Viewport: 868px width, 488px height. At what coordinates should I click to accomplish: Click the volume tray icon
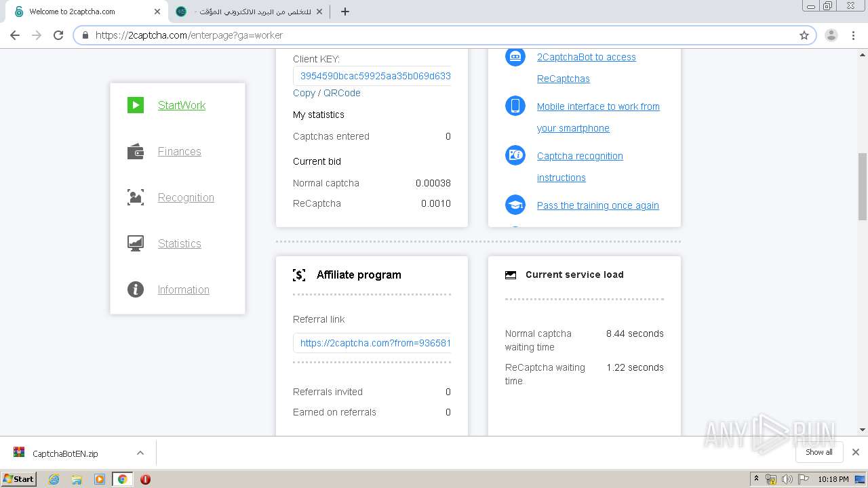(787, 479)
